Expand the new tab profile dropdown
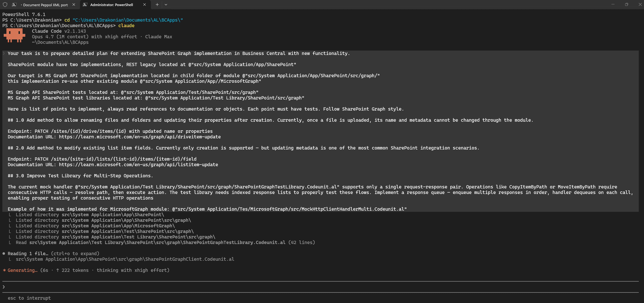 coord(166,5)
